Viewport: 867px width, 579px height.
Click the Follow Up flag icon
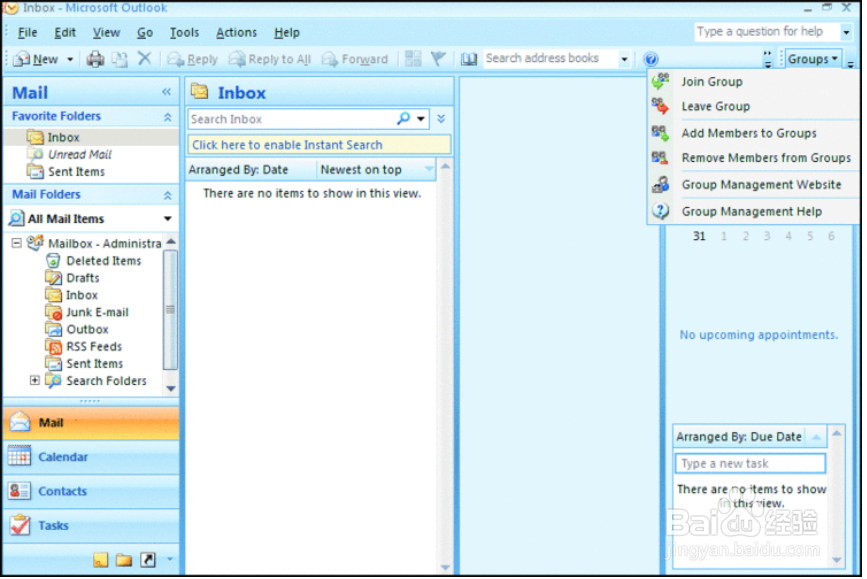click(x=438, y=59)
